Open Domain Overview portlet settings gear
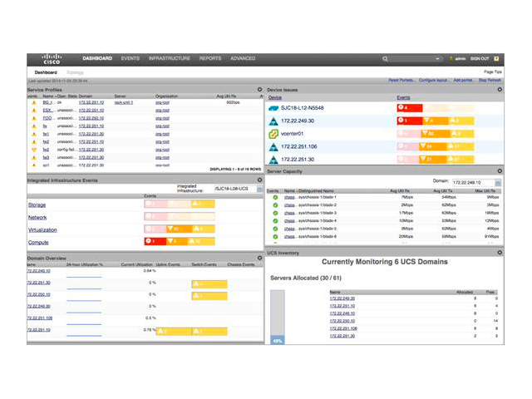Viewport: 532px width, 399px height. (x=259, y=258)
